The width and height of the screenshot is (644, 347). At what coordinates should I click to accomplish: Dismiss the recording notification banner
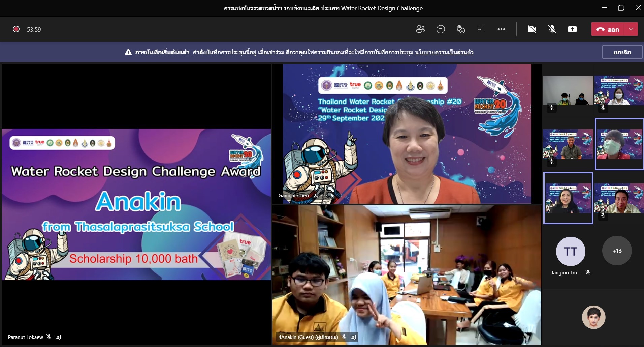(x=622, y=52)
